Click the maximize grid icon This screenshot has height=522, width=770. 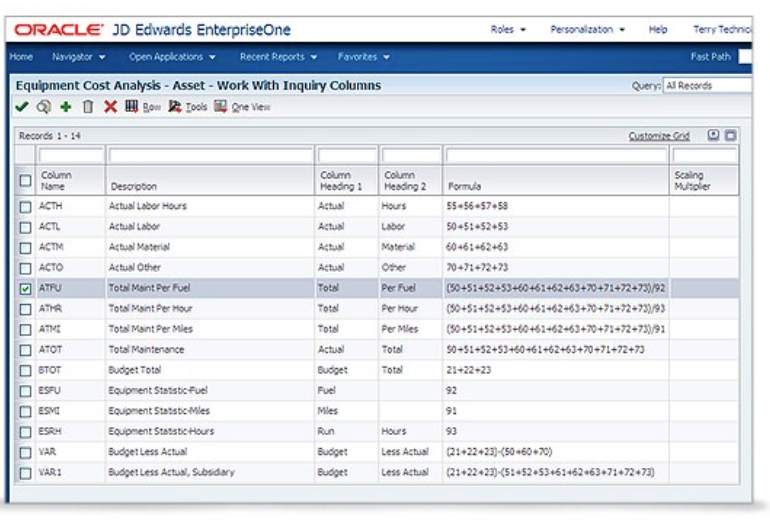click(x=731, y=135)
